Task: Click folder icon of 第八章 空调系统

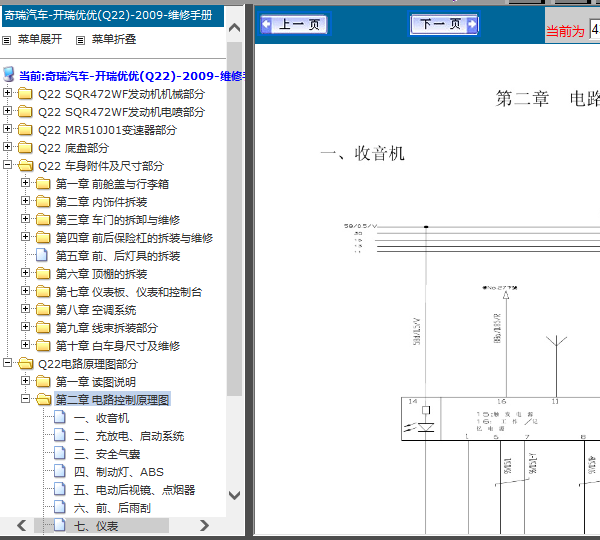Action: [43, 309]
